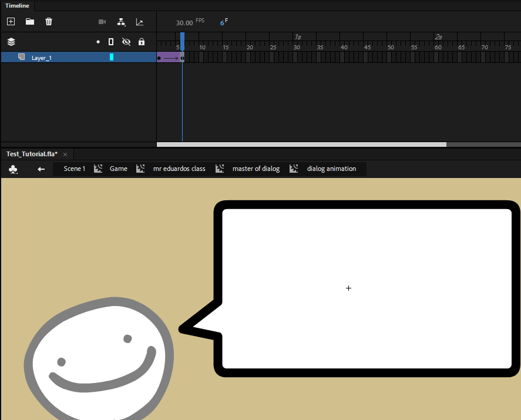Click symbol icon before mr eduardos class
This screenshot has height=420, width=521.
pyautogui.click(x=140, y=169)
